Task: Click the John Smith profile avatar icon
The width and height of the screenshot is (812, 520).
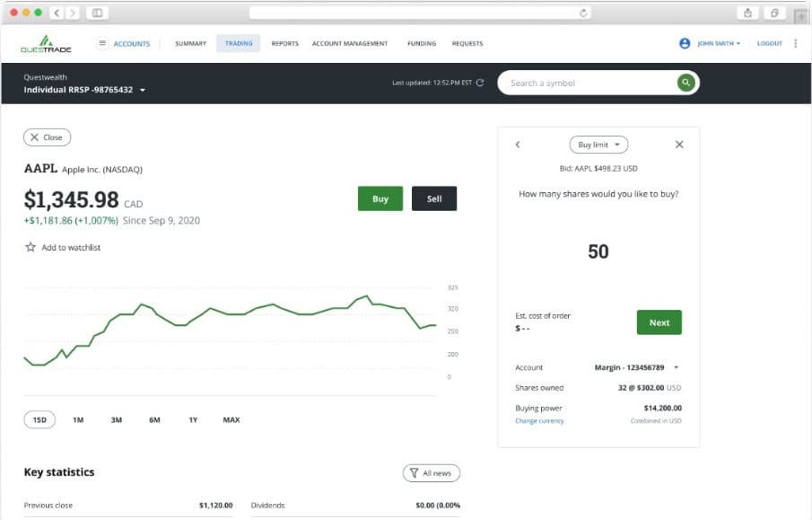Action: pyautogui.click(x=683, y=42)
